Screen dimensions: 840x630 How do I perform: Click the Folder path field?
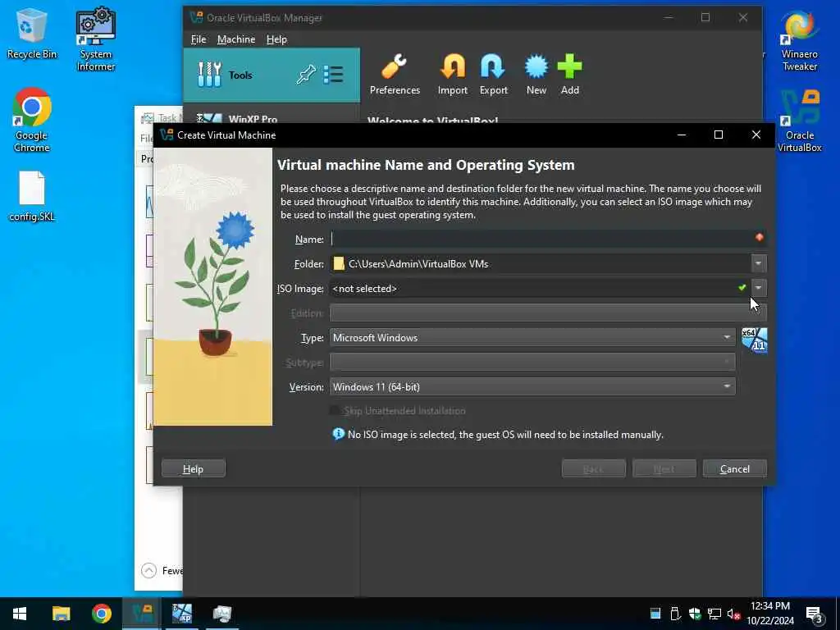(x=540, y=263)
